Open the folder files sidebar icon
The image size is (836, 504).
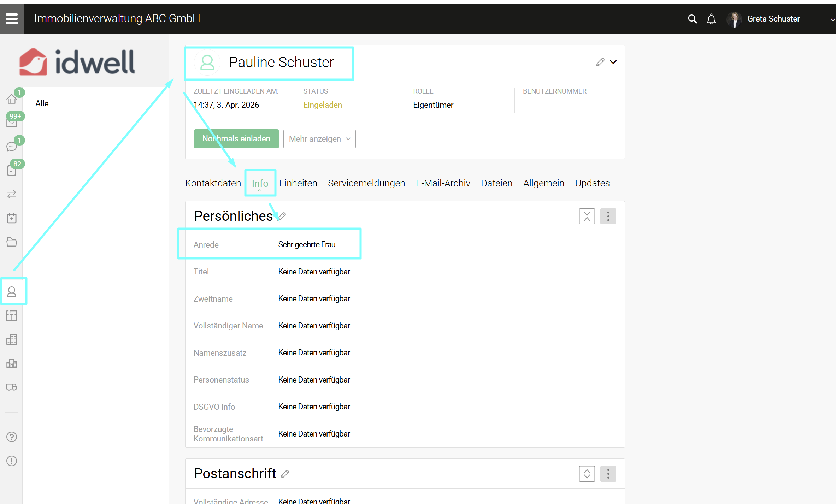click(12, 242)
